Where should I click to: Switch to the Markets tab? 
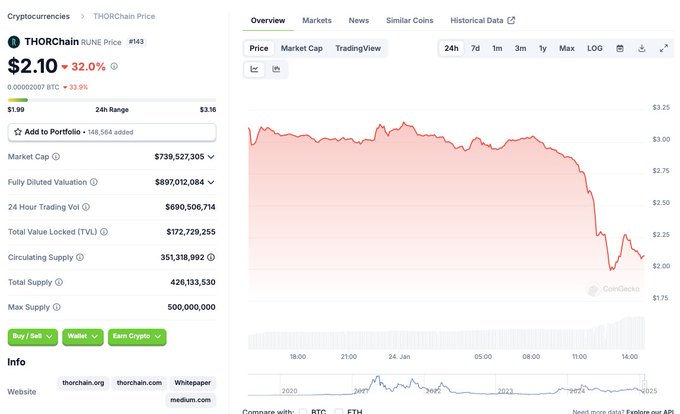coord(317,20)
